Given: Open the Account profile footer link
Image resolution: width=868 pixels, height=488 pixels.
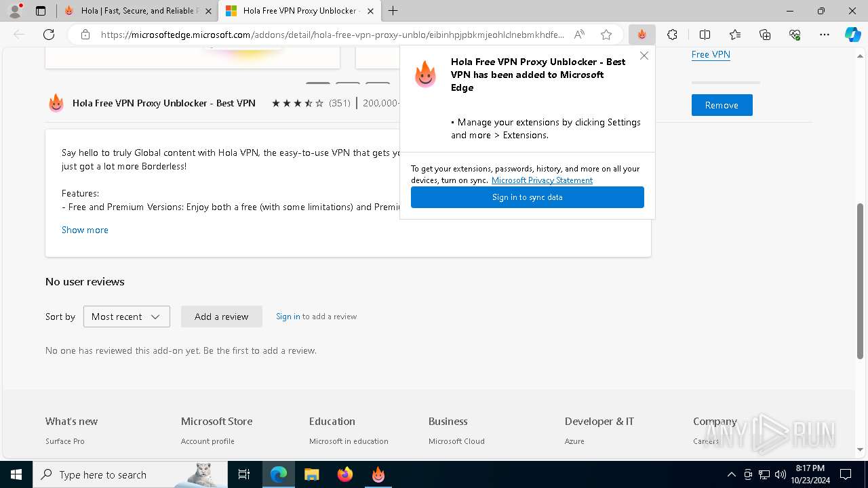Looking at the screenshot, I should [208, 441].
